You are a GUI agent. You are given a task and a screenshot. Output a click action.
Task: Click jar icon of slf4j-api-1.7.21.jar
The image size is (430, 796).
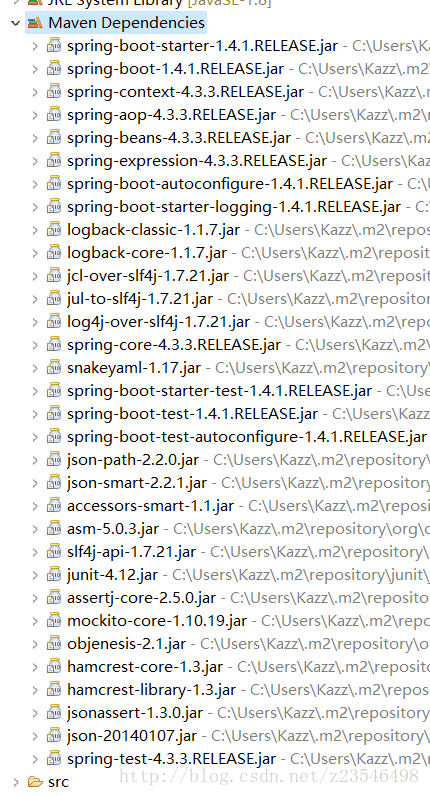54,551
